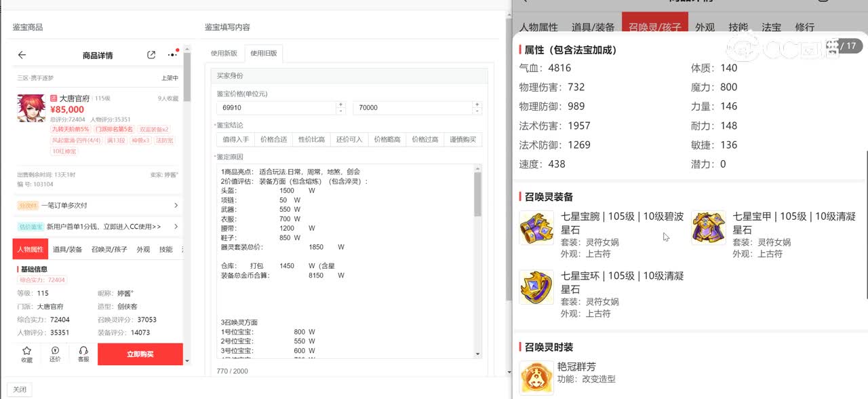Open the 道具/装备 tab in right window
The height and width of the screenshot is (399, 868).
593,27
